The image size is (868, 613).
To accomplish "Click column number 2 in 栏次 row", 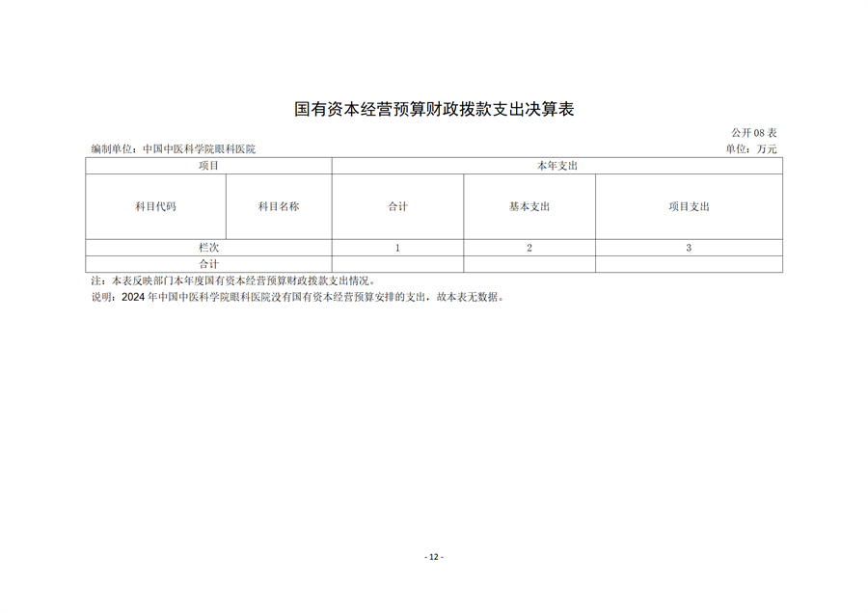I will pos(529,248).
